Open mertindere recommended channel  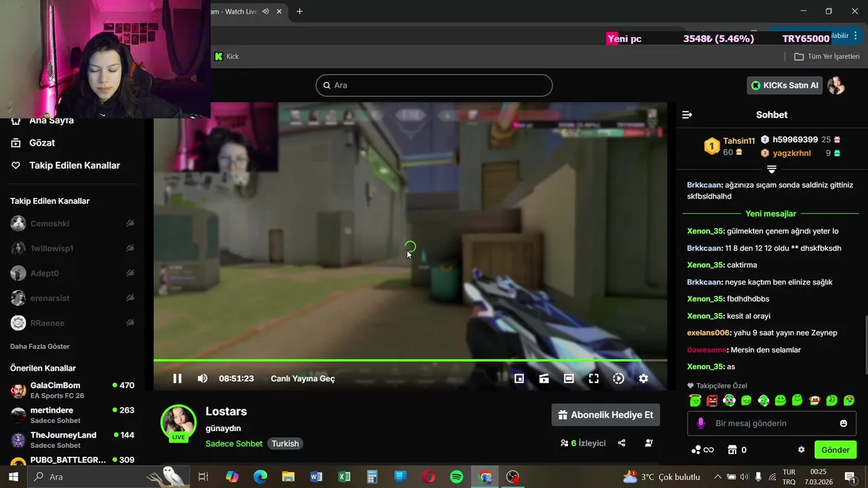click(x=72, y=415)
